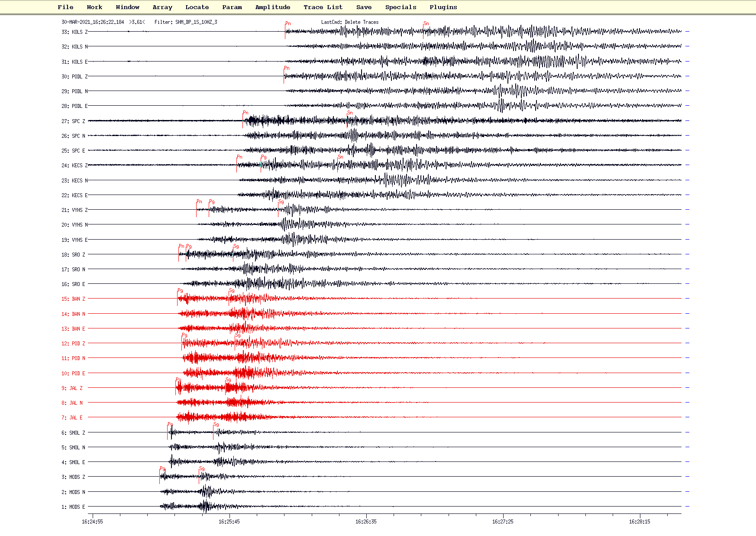Click the 16:26:35 time axis label

point(366,522)
